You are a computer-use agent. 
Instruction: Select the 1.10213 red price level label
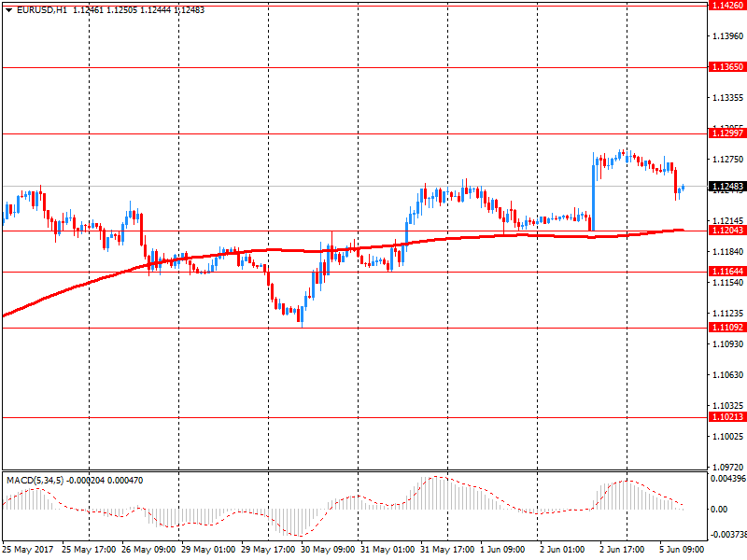[x=727, y=417]
